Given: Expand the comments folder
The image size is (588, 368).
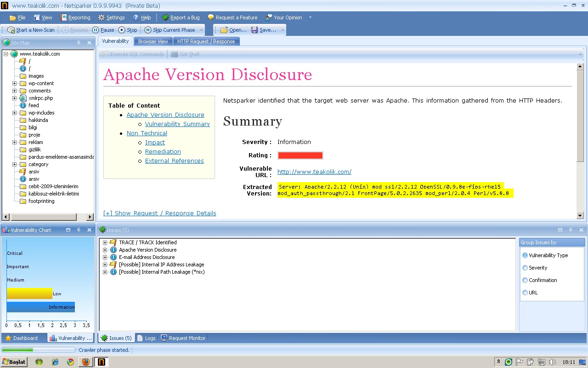Looking at the screenshot, I should coord(14,91).
